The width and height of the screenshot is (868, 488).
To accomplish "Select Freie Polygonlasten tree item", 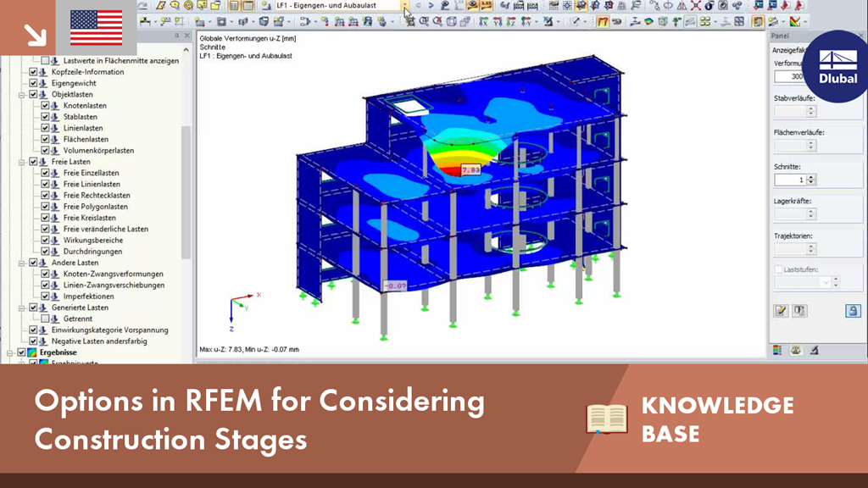I will coord(95,207).
